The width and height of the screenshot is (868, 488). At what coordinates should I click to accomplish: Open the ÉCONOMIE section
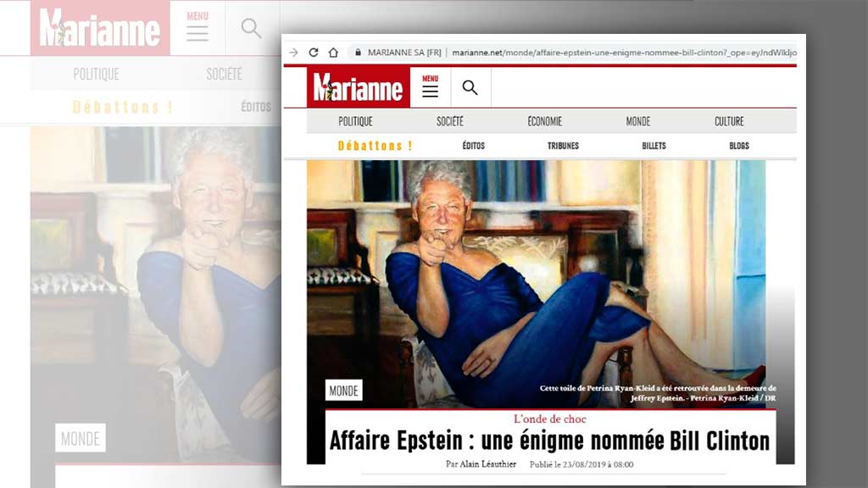(545, 121)
